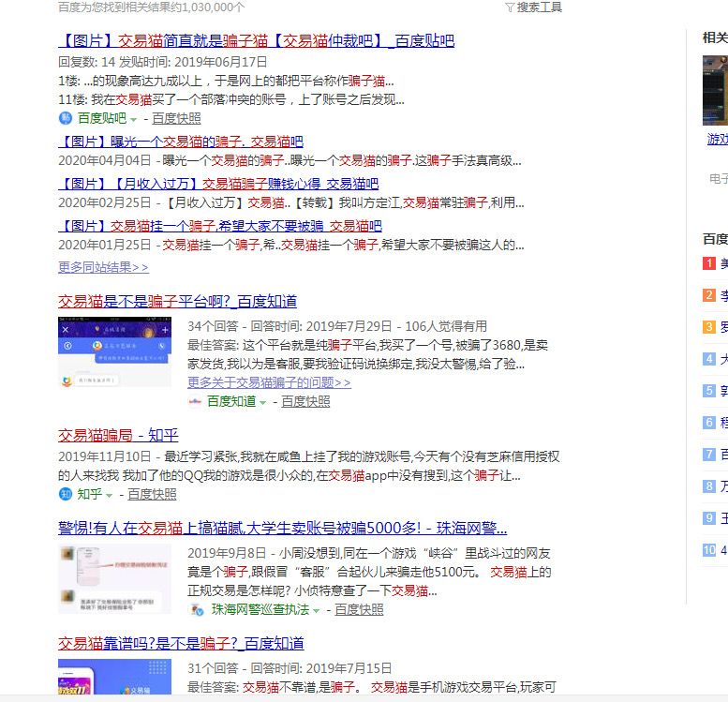Click hot-list rank 2 orange badge

[x=709, y=295]
